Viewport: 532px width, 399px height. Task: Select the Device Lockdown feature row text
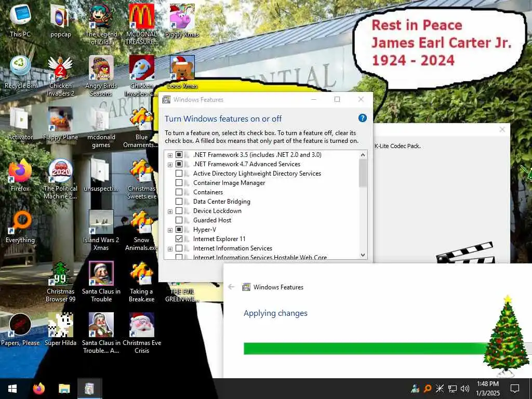coord(217,211)
